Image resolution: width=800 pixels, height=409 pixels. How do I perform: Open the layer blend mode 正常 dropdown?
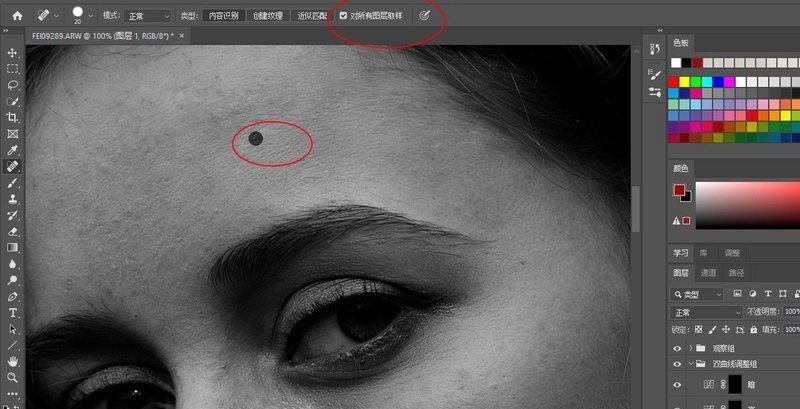click(707, 312)
